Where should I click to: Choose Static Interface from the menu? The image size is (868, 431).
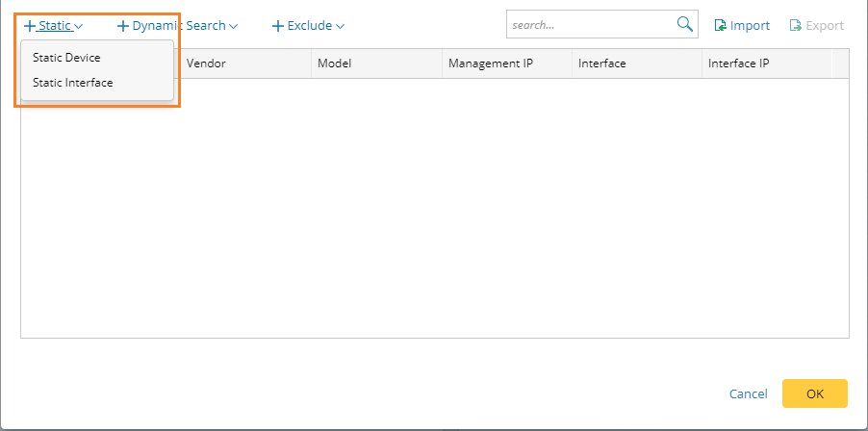click(72, 83)
